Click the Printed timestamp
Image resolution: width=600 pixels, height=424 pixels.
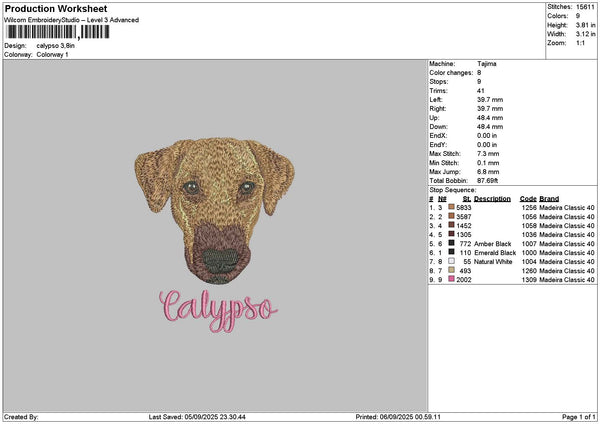click(x=398, y=417)
